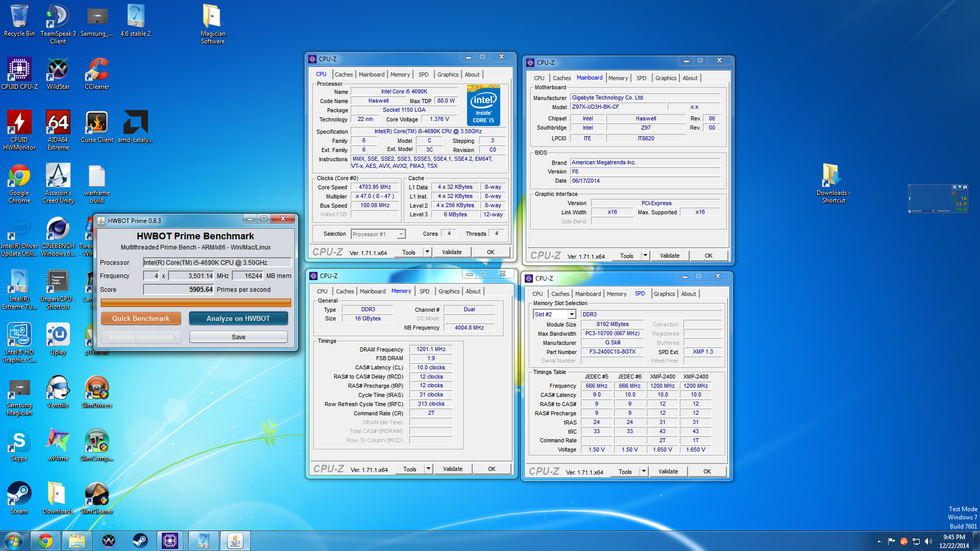Open the Recycle Bin desktop icon
Image resolution: width=980 pixels, height=551 pixels.
click(19, 21)
